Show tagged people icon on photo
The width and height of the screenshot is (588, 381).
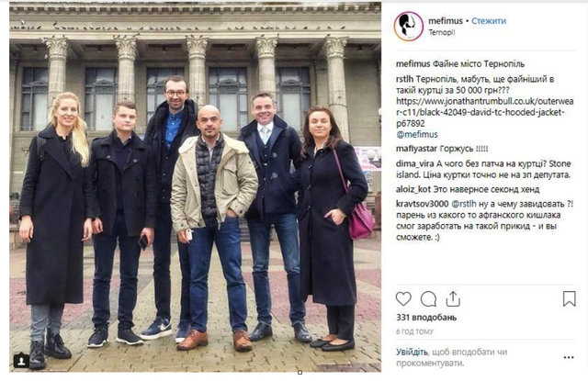tap(21, 361)
